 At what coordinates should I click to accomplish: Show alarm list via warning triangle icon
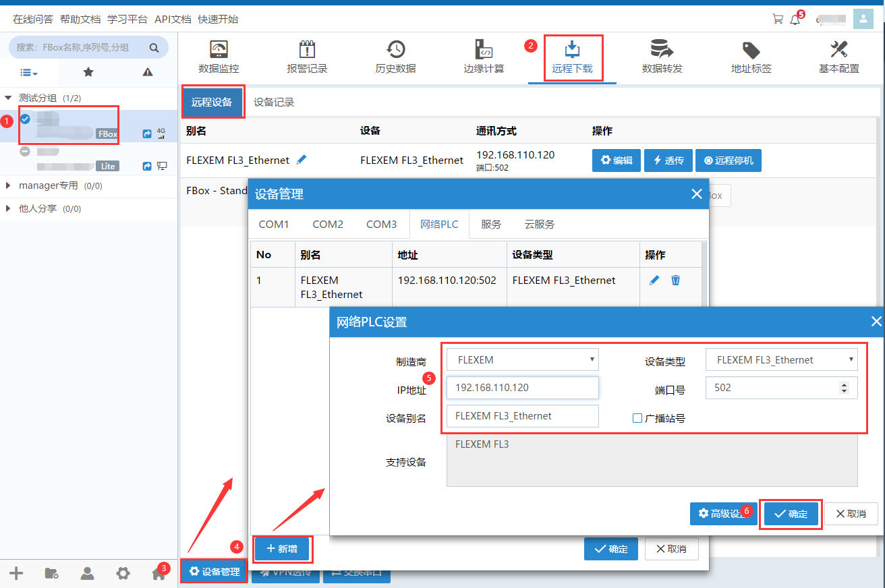[148, 72]
